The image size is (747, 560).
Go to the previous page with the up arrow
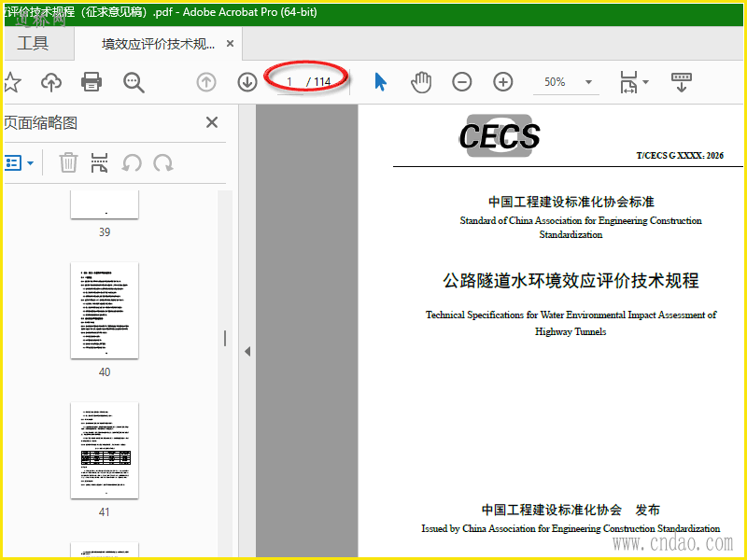coord(206,82)
